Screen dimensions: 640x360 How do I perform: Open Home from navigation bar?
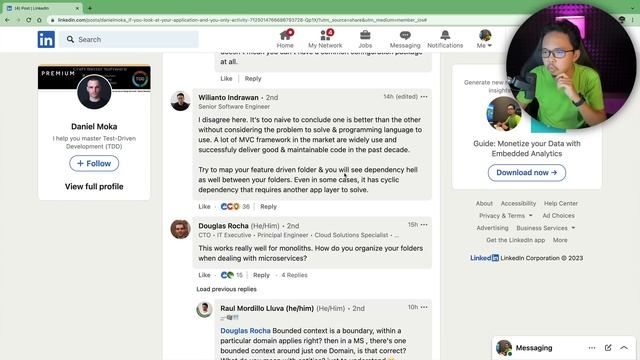pyautogui.click(x=285, y=39)
